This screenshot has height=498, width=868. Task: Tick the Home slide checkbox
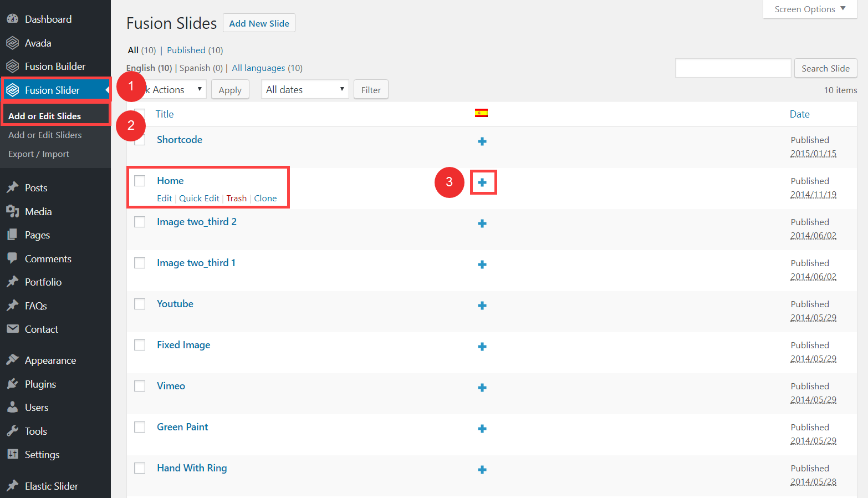pos(140,181)
